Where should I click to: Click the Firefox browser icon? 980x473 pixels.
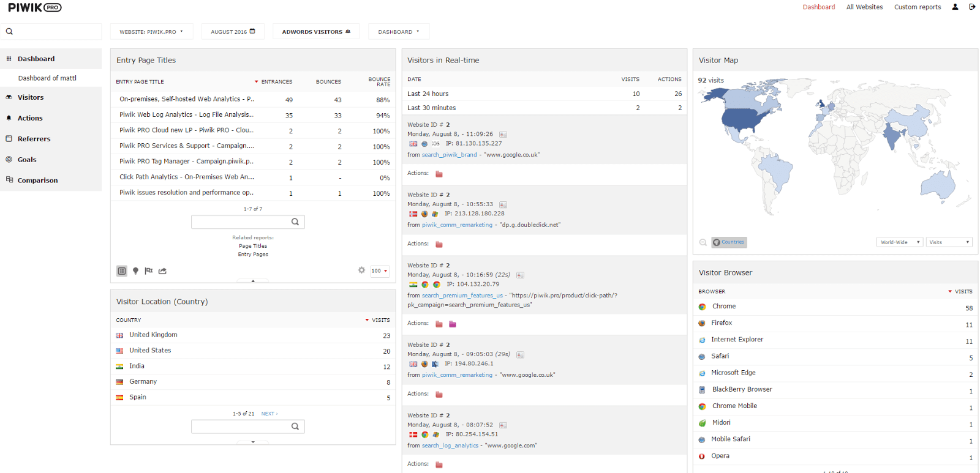[x=702, y=323]
